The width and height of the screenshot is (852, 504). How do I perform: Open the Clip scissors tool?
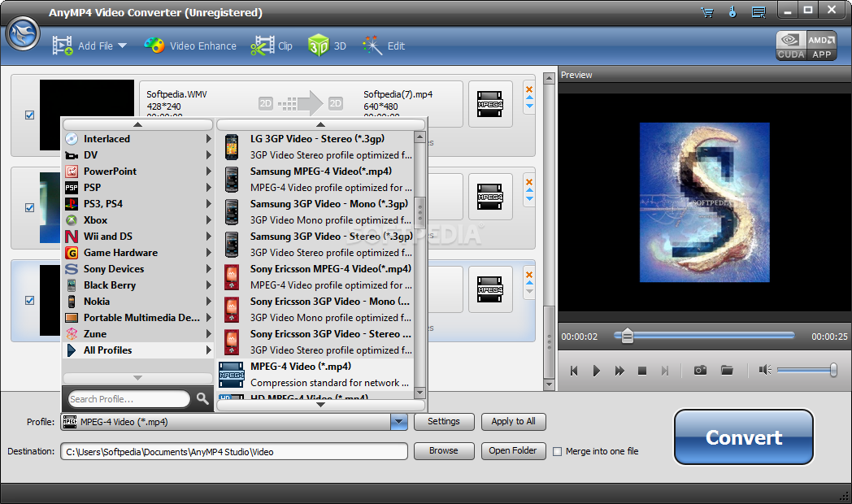click(x=272, y=46)
